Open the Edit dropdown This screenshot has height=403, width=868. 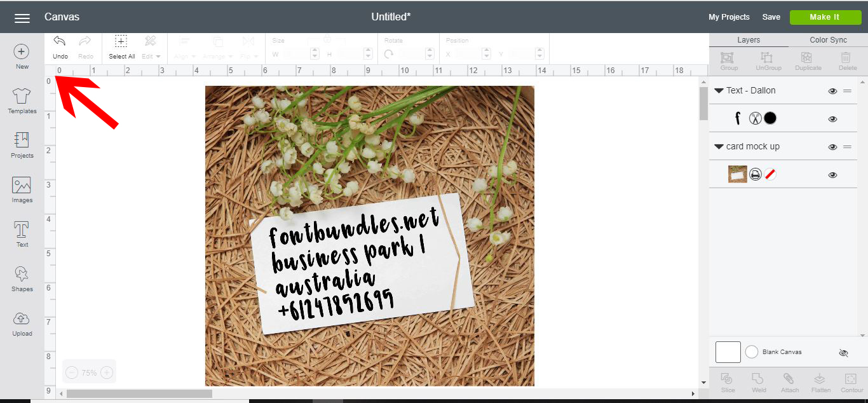point(151,48)
